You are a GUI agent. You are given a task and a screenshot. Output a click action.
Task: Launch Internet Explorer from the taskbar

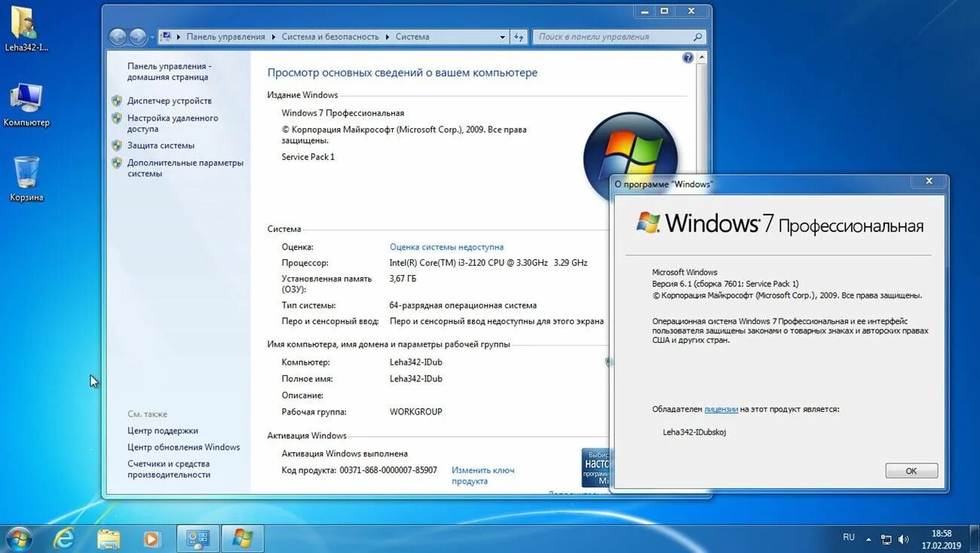(65, 539)
